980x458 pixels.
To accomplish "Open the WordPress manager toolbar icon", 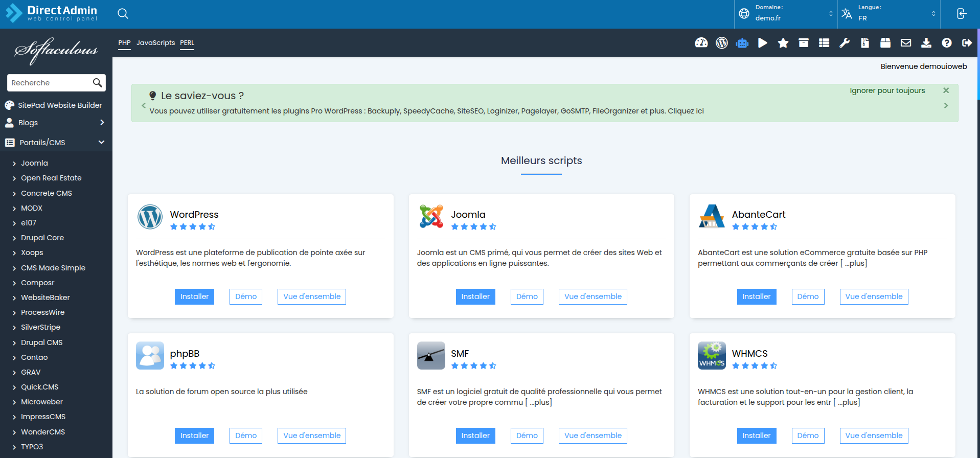I will click(722, 43).
